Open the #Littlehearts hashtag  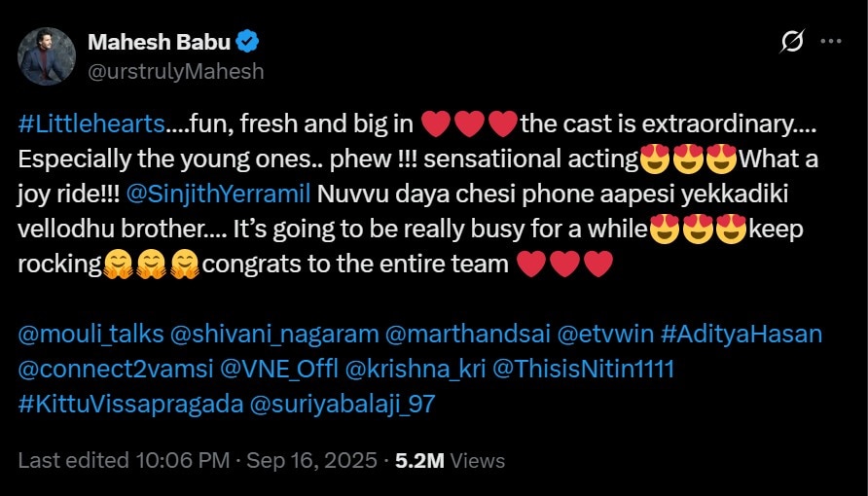(91, 124)
